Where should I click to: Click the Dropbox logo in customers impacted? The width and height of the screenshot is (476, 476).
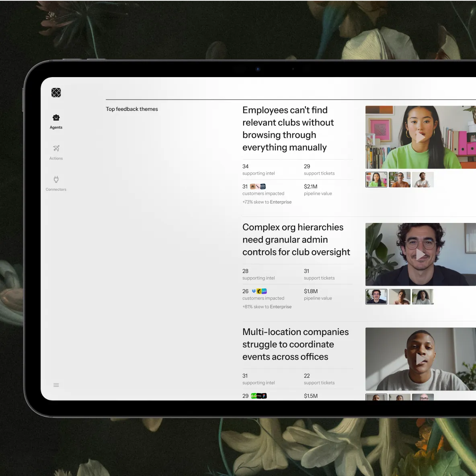pyautogui.click(x=253, y=291)
